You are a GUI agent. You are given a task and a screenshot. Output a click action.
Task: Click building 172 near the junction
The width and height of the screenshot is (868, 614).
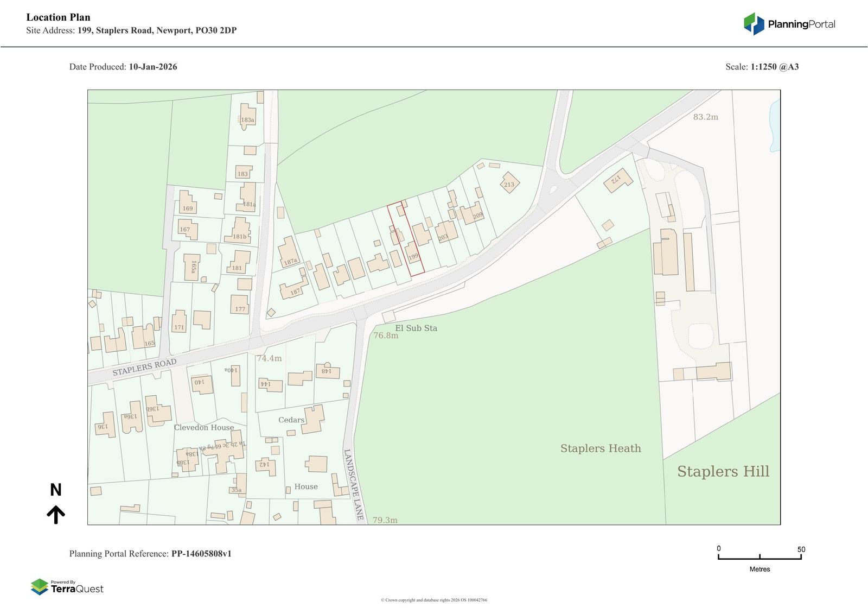pyautogui.click(x=618, y=179)
